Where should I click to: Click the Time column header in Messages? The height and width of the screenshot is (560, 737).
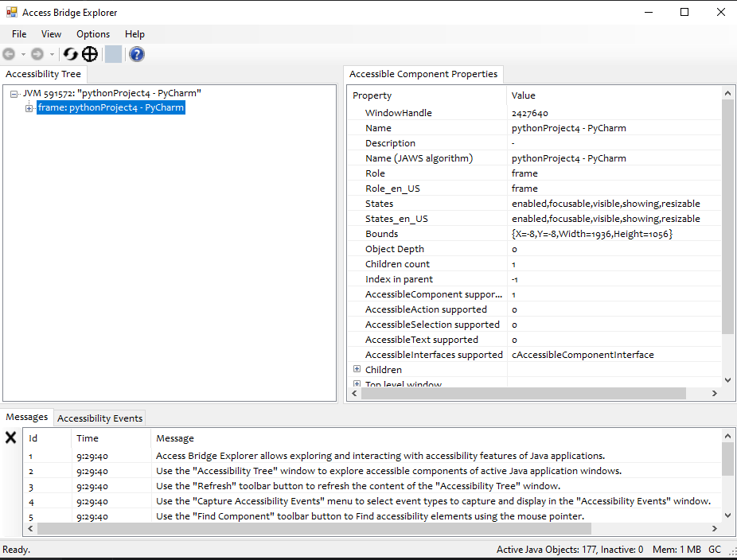111,438
